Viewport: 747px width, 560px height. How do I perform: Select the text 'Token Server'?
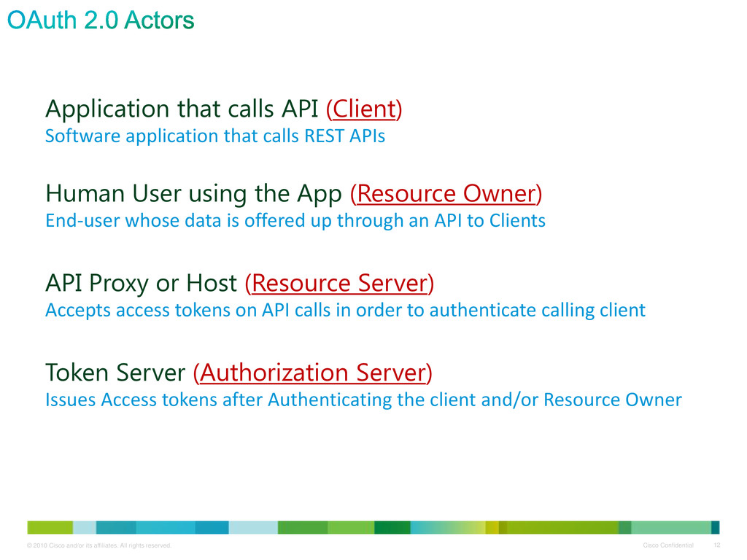click(x=115, y=373)
